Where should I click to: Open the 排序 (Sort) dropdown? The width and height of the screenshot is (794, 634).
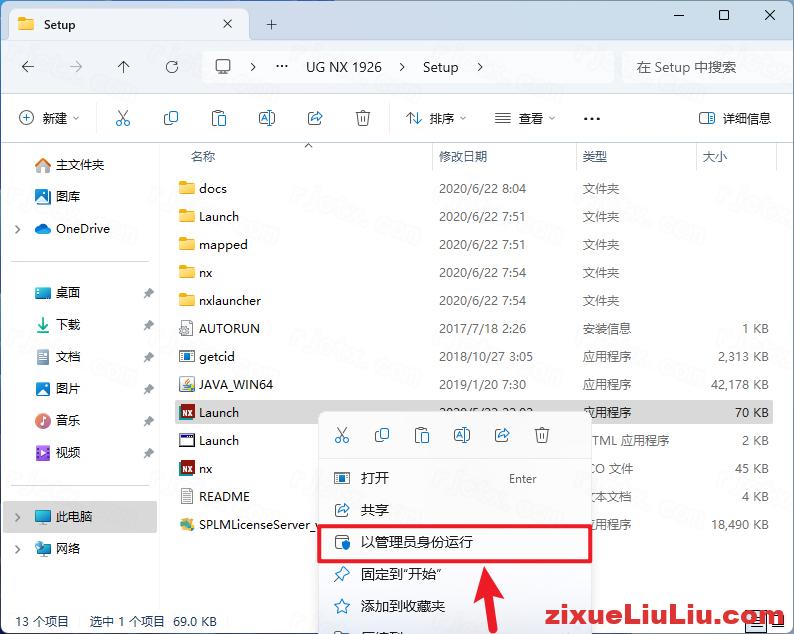point(435,118)
